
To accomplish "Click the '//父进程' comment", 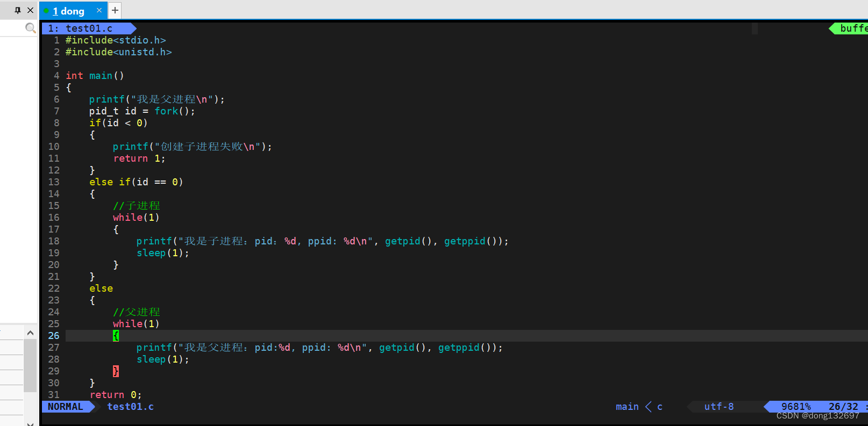I will (x=137, y=312).
